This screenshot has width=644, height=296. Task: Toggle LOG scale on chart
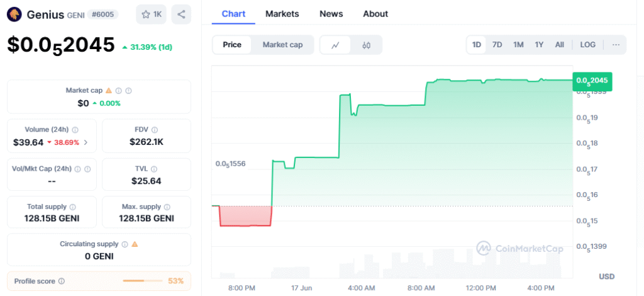[588, 44]
